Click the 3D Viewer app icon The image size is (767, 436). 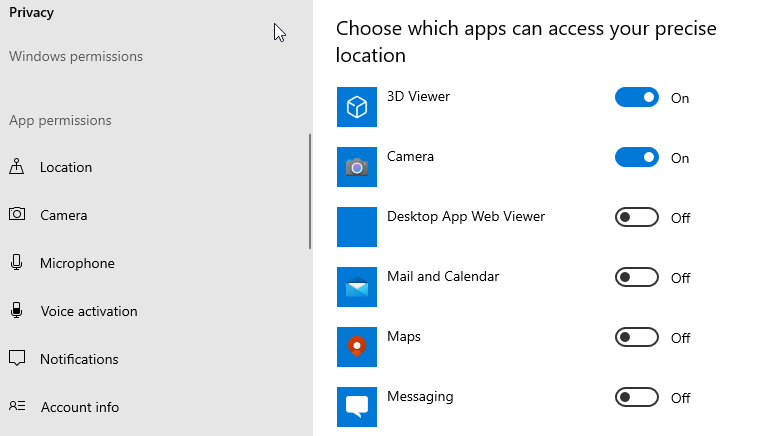357,107
